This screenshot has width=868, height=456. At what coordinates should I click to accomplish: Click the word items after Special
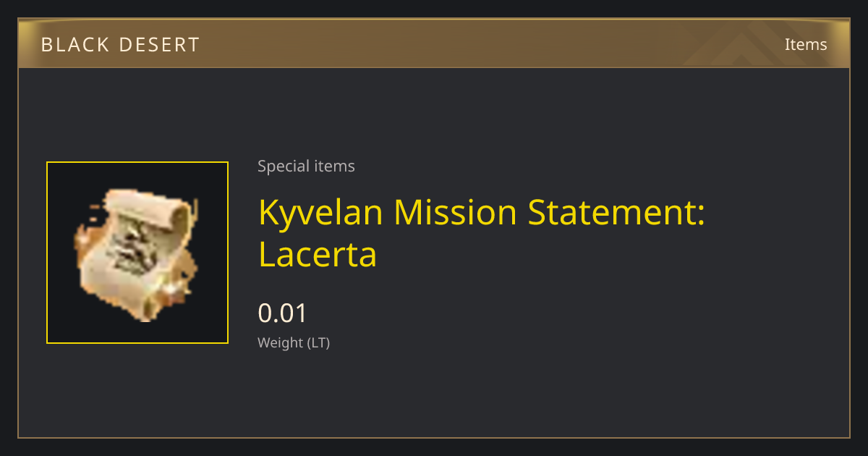[x=335, y=166]
